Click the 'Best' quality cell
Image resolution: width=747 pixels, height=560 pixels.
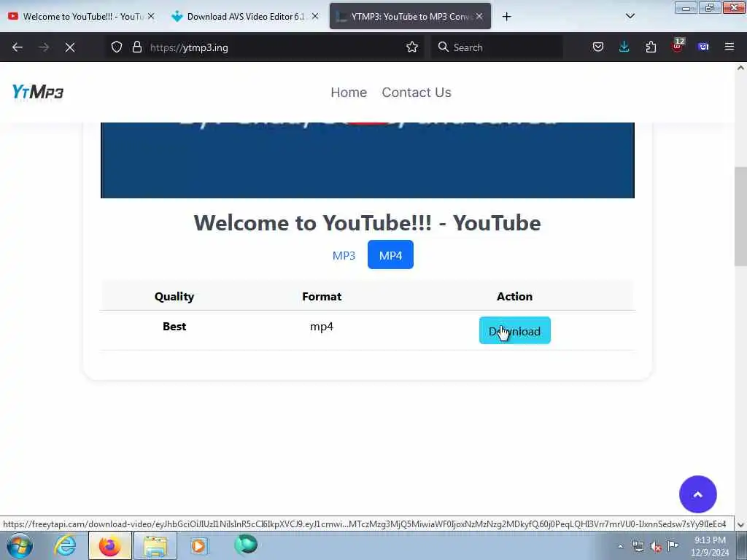coord(174,326)
